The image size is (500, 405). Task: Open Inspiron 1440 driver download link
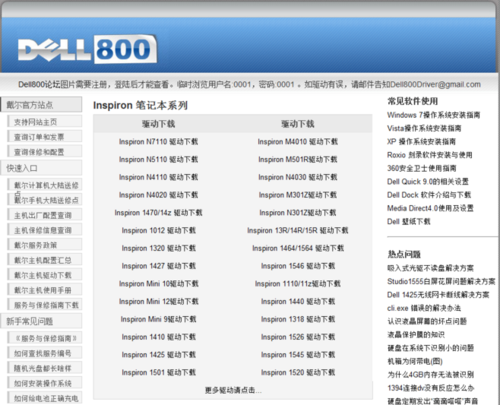[298, 301]
